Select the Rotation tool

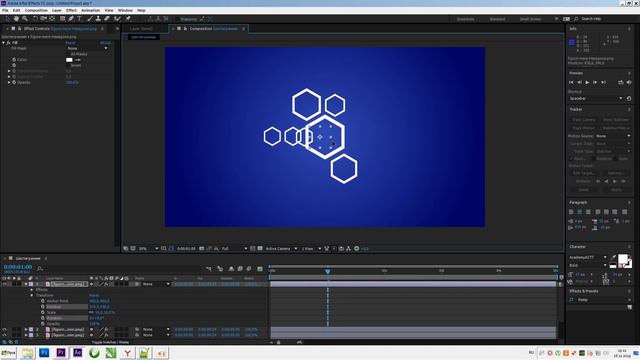point(35,19)
